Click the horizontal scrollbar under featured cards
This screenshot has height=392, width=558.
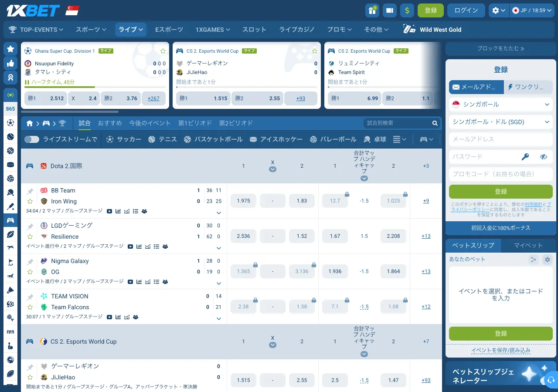(70, 112)
